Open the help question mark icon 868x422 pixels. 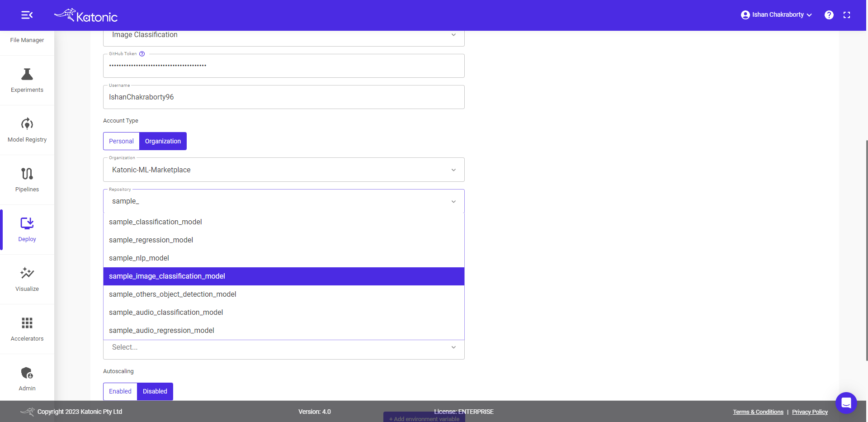[829, 15]
